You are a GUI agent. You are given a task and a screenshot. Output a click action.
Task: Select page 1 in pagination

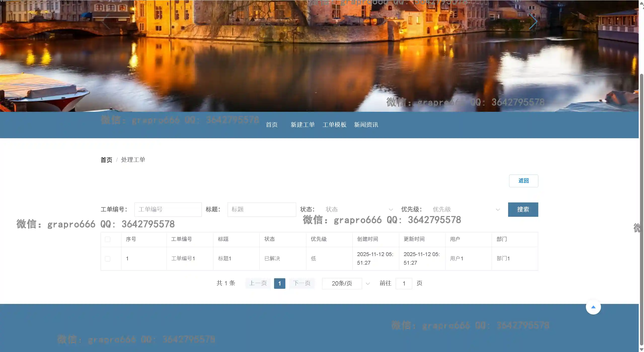(279, 284)
